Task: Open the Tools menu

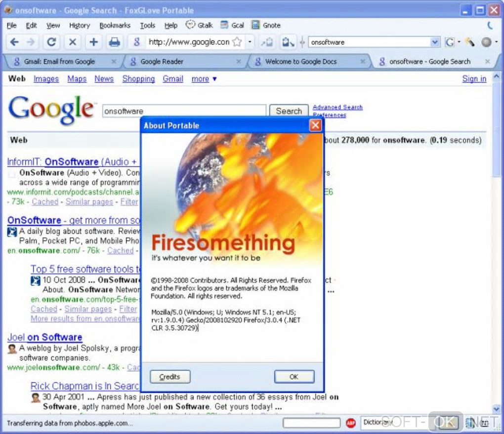Action: [147, 25]
